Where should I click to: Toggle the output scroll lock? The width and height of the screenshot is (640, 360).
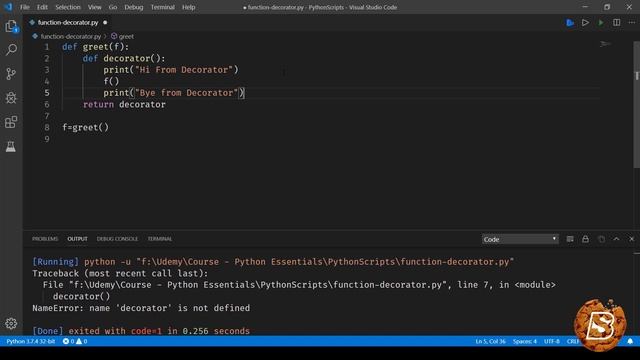pos(585,239)
